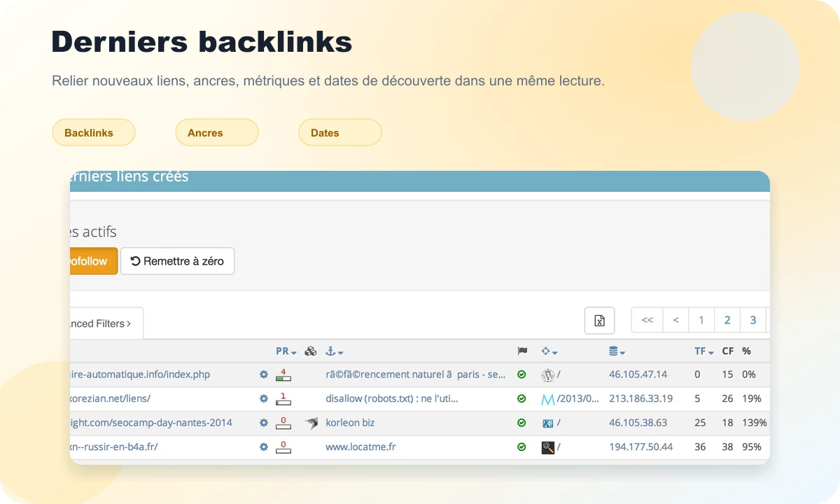The width and height of the screenshot is (840, 504).
Task: Click the WordPress favicon in first row
Action: click(548, 375)
